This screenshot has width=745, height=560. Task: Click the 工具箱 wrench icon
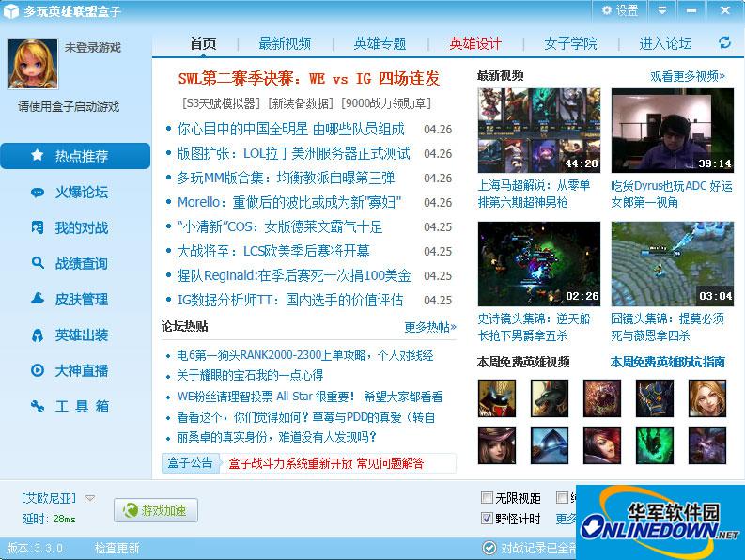click(x=38, y=406)
